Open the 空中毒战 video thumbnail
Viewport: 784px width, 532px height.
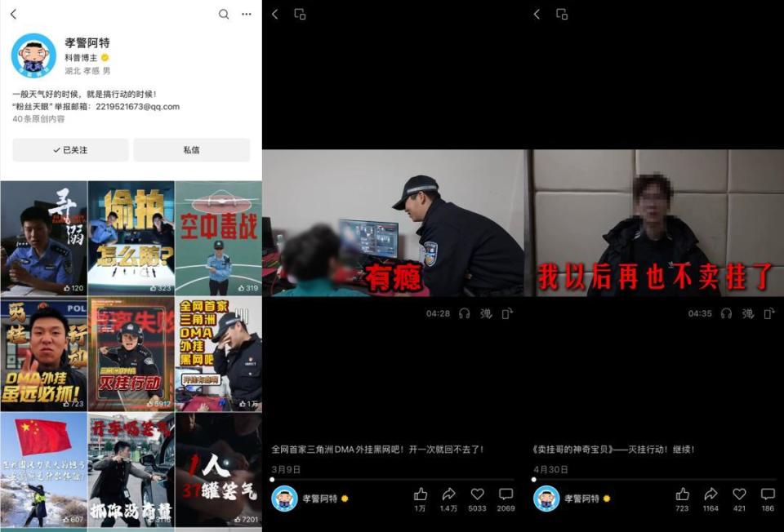coord(219,237)
